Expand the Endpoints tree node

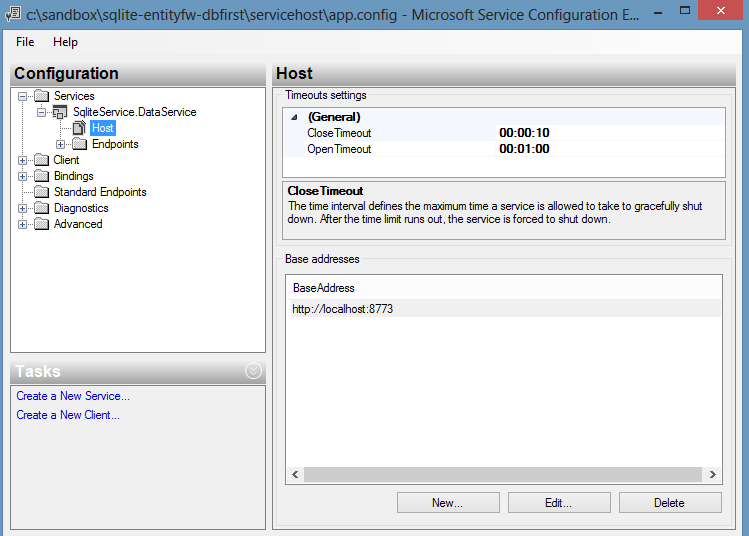point(61,144)
